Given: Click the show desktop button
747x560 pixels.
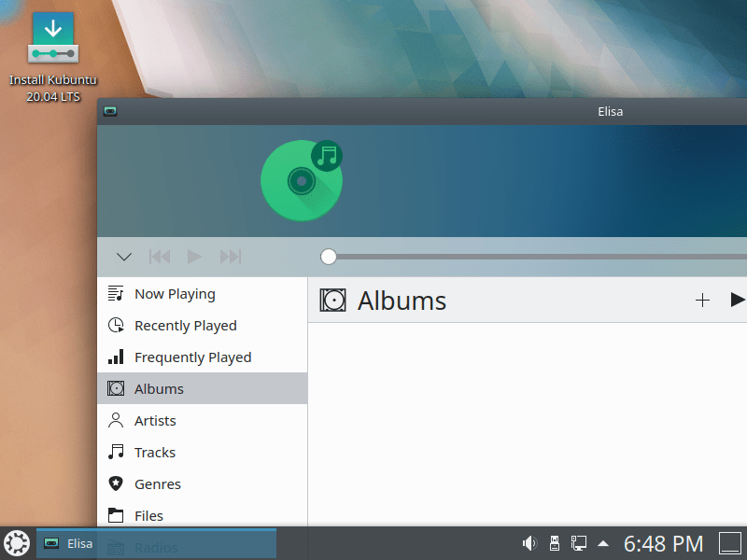Looking at the screenshot, I should pyautogui.click(x=730, y=543).
